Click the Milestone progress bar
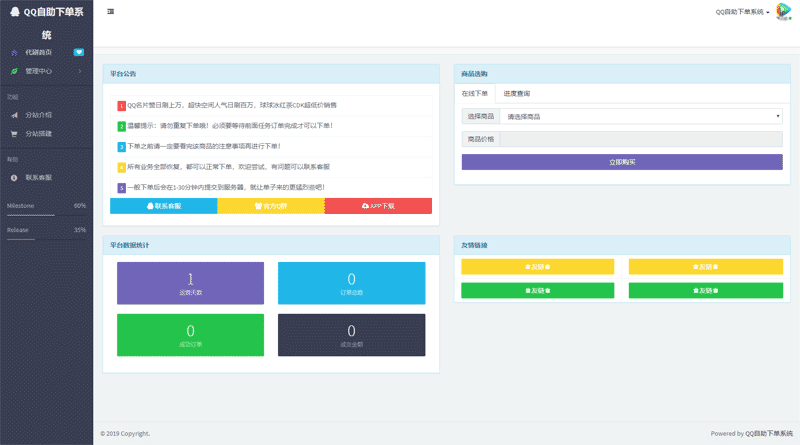 click(x=46, y=215)
